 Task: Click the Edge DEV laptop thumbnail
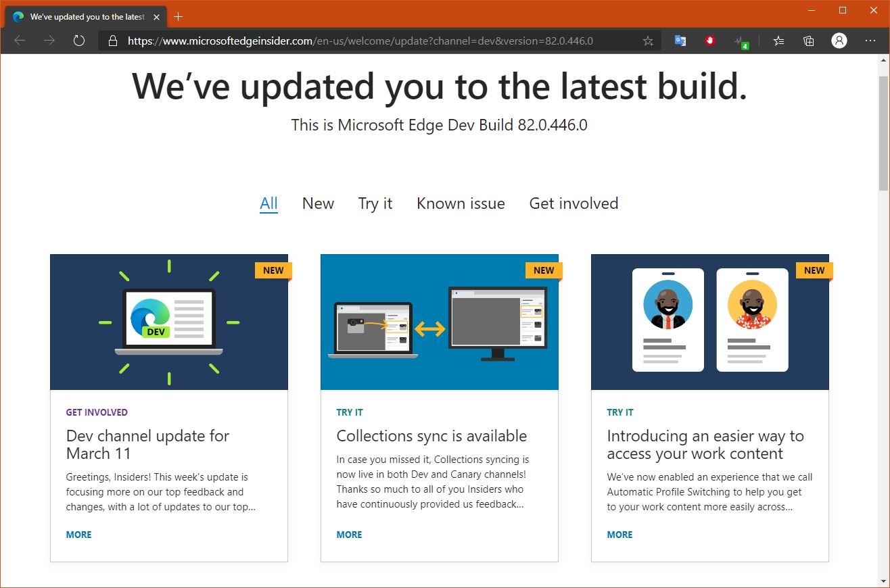169,322
